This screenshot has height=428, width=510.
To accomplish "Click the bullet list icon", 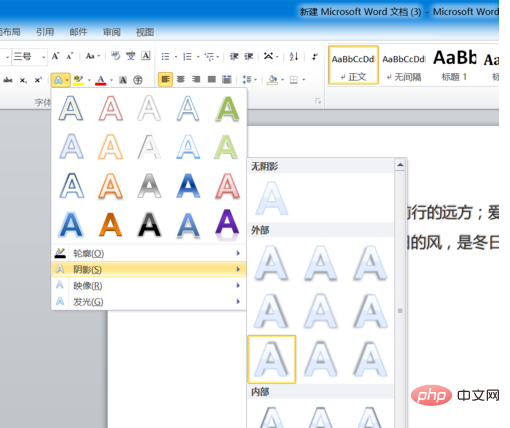I will pyautogui.click(x=165, y=56).
